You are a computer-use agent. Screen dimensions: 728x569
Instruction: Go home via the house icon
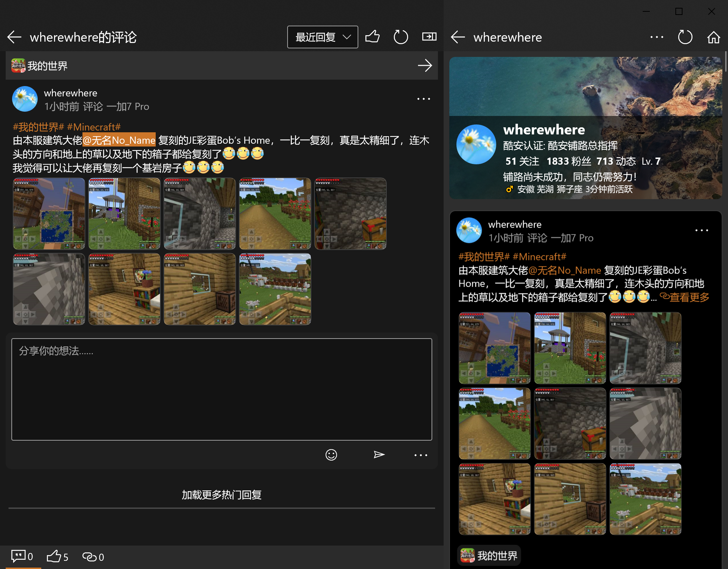713,37
